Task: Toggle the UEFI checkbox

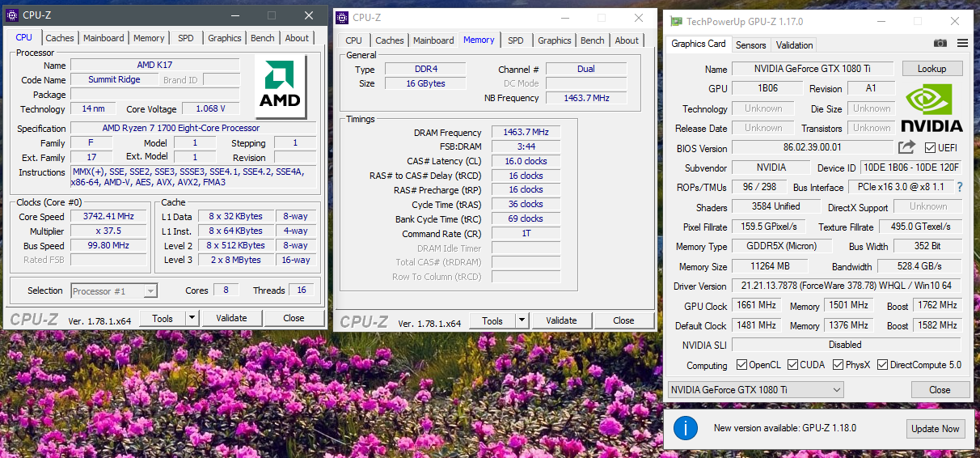Action: coord(930,148)
